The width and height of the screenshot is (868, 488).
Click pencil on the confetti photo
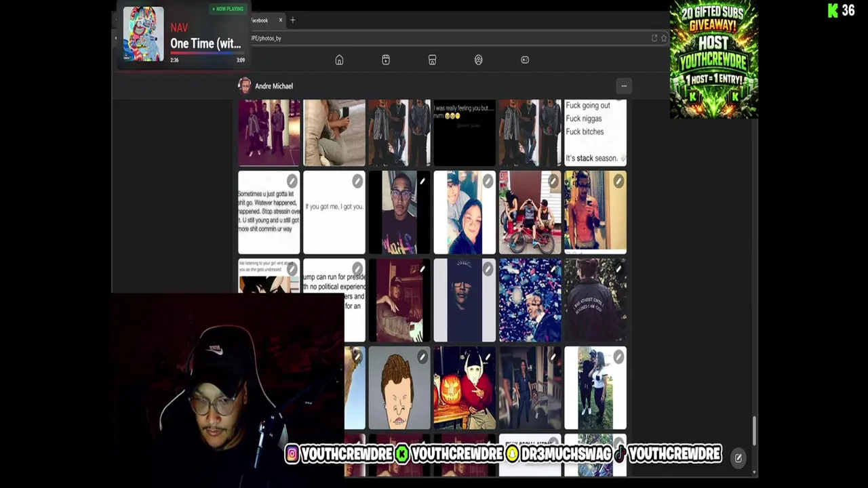tap(553, 269)
